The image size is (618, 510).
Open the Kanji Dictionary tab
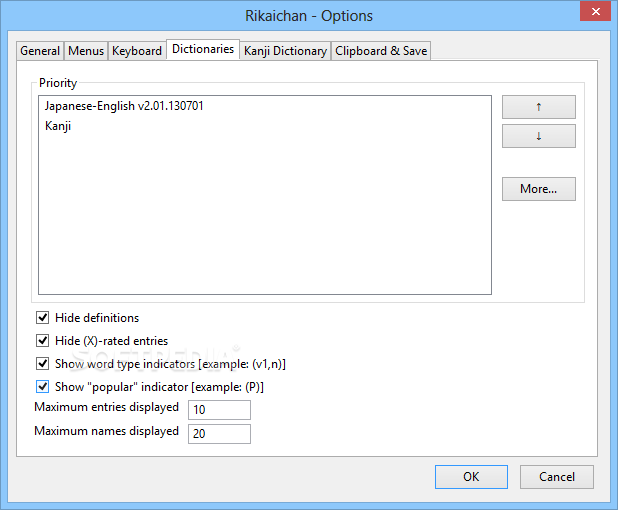[285, 51]
